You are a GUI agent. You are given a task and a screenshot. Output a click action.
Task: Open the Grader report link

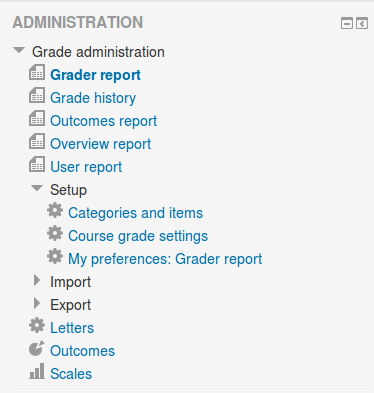tap(95, 75)
